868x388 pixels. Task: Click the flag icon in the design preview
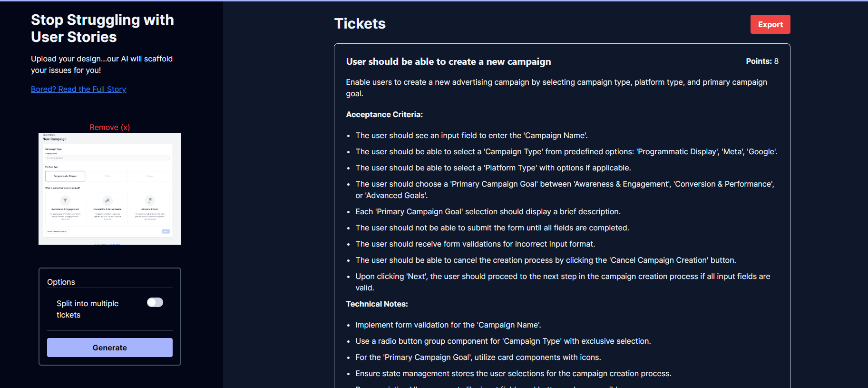(x=150, y=200)
